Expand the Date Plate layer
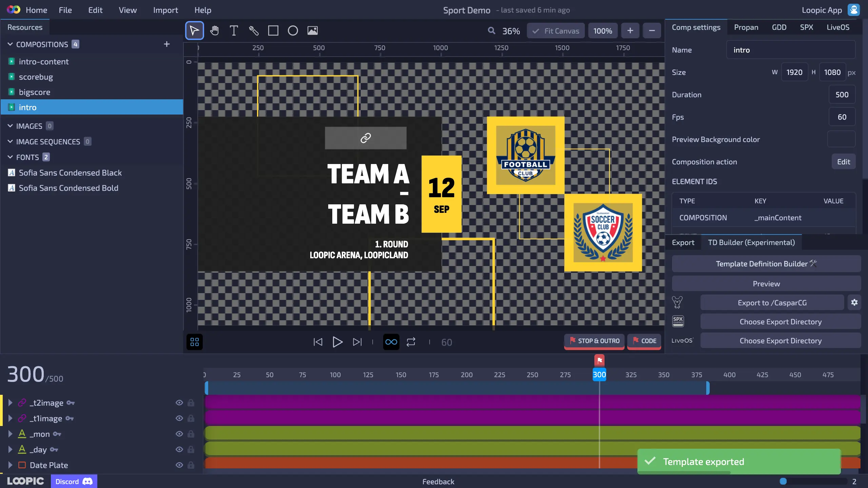This screenshot has height=488, width=868. [x=10, y=465]
